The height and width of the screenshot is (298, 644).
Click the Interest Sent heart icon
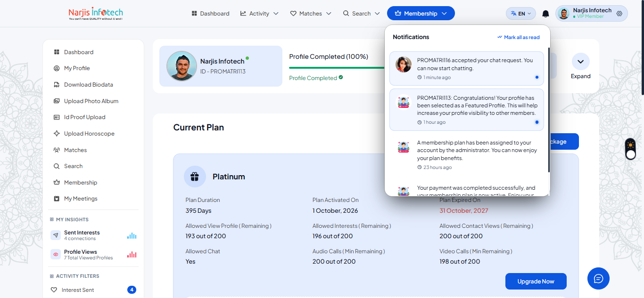pos(54,290)
